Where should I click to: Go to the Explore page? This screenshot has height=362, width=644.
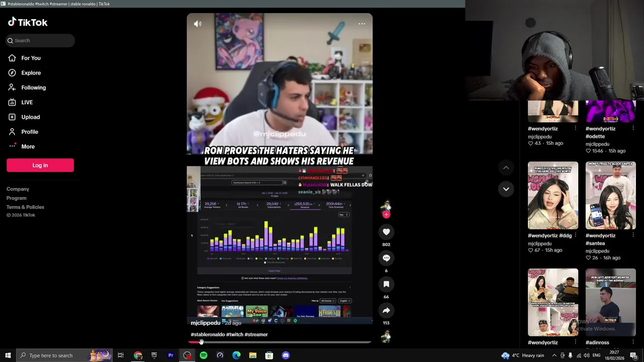[31, 73]
